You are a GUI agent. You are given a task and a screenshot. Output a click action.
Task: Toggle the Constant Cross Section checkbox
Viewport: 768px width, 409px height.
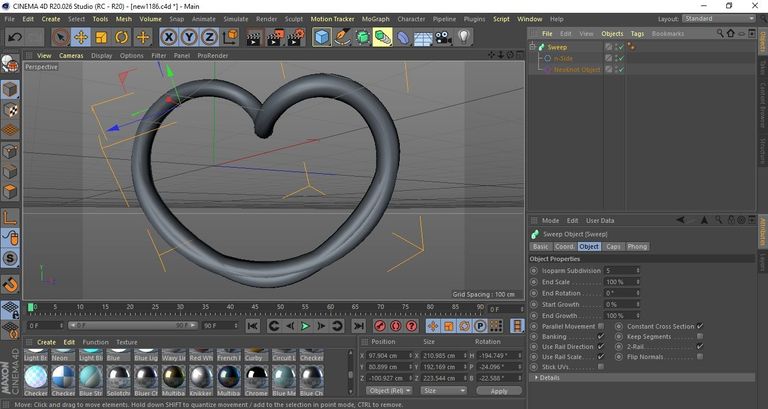(x=700, y=326)
